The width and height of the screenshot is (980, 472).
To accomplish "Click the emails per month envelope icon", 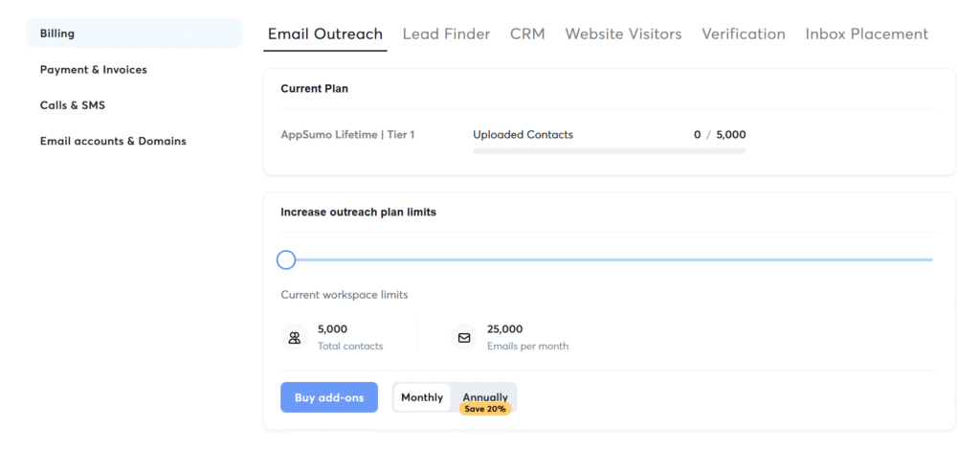I will tap(464, 338).
